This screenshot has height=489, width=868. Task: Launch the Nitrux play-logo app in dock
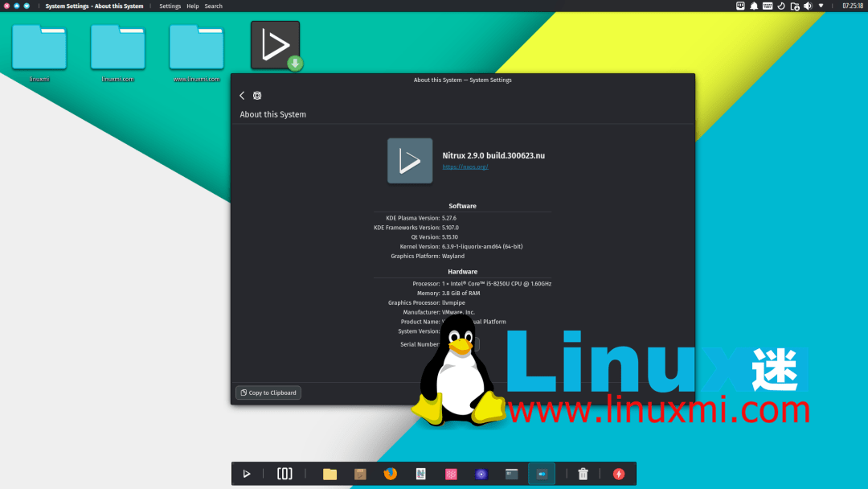point(247,474)
